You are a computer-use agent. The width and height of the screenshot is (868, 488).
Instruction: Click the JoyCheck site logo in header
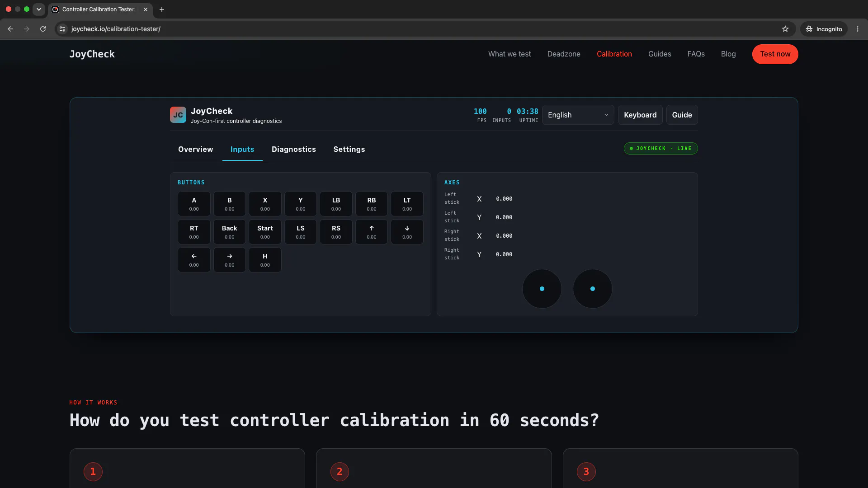pyautogui.click(x=92, y=54)
